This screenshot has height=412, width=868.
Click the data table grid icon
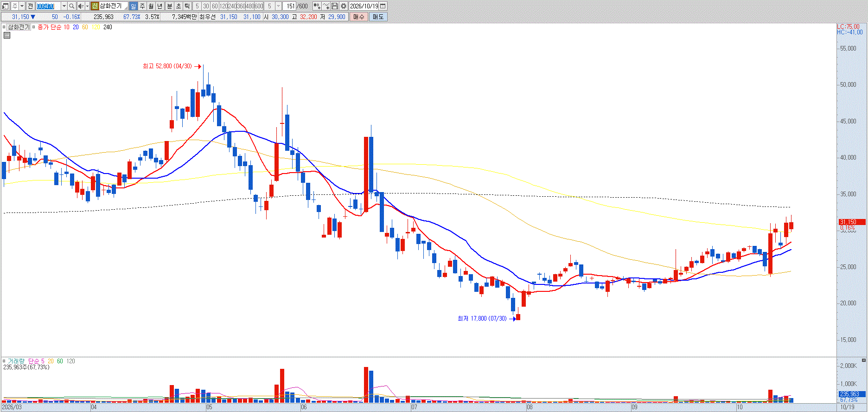coord(7,35)
